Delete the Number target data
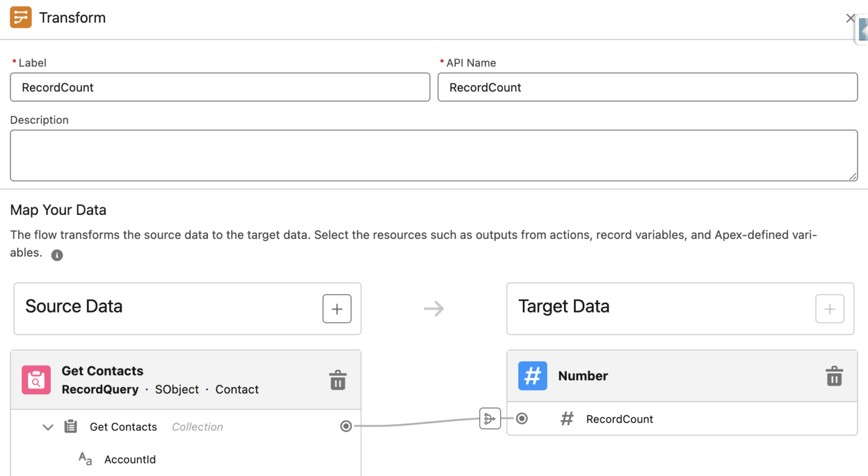This screenshot has width=868, height=476. coord(834,376)
